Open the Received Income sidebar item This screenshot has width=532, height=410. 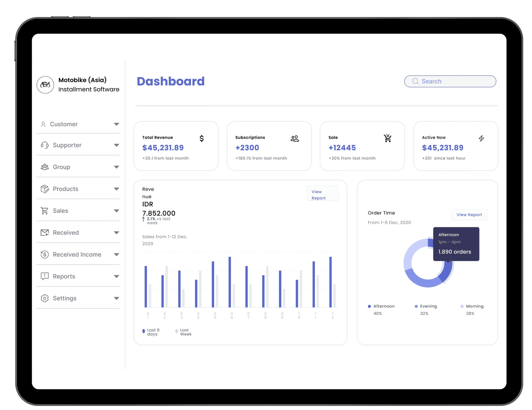(x=78, y=254)
